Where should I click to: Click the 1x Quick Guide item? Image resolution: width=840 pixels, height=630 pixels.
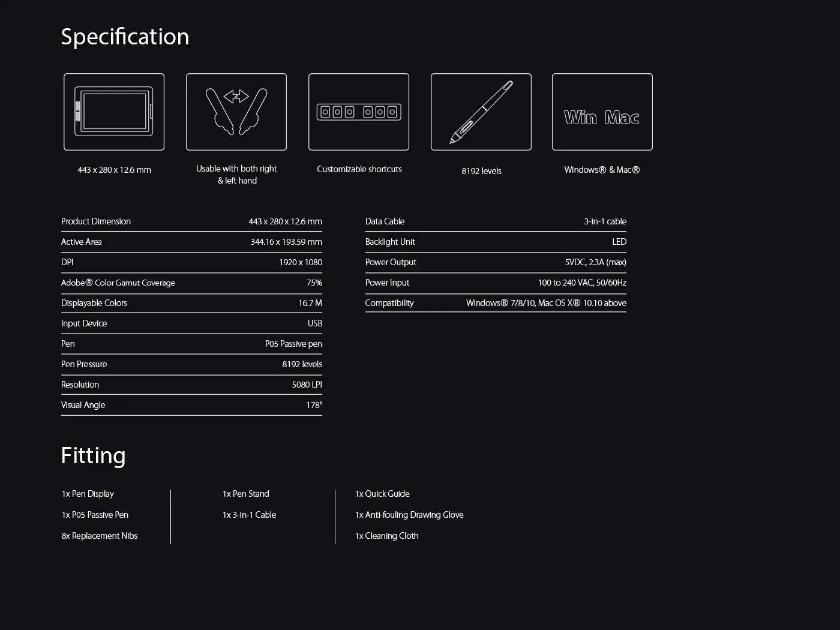tap(382, 494)
